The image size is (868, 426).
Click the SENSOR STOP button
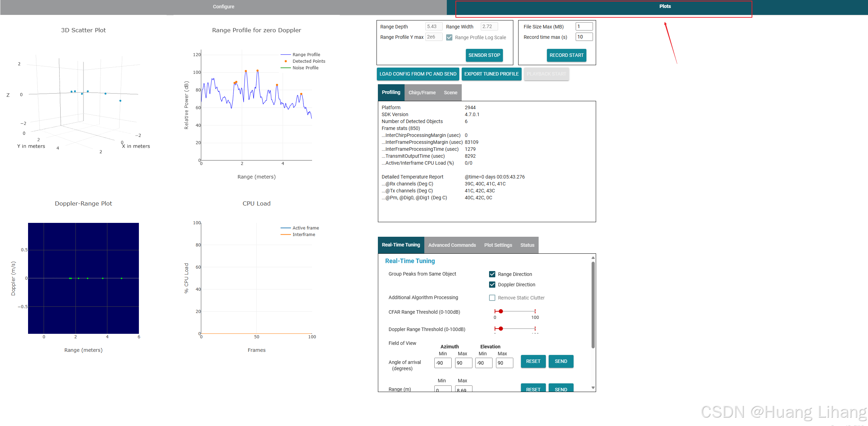(484, 55)
